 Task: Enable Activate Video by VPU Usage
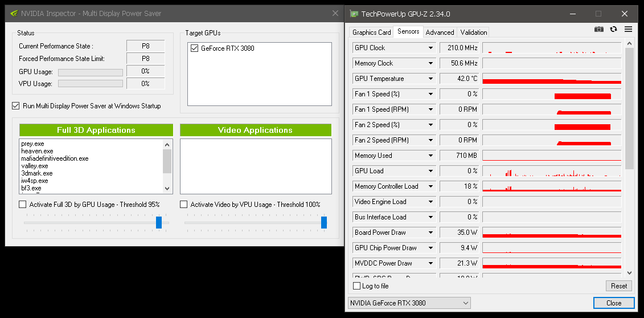[183, 204]
